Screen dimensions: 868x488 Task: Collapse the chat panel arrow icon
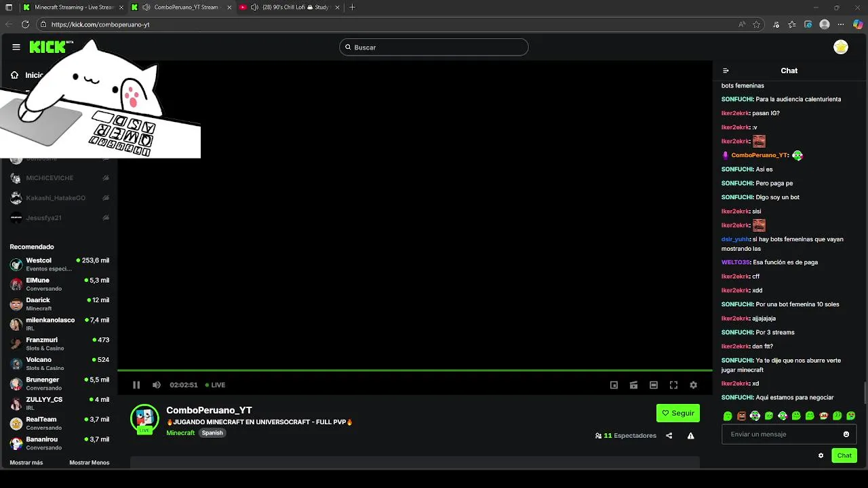pos(726,70)
